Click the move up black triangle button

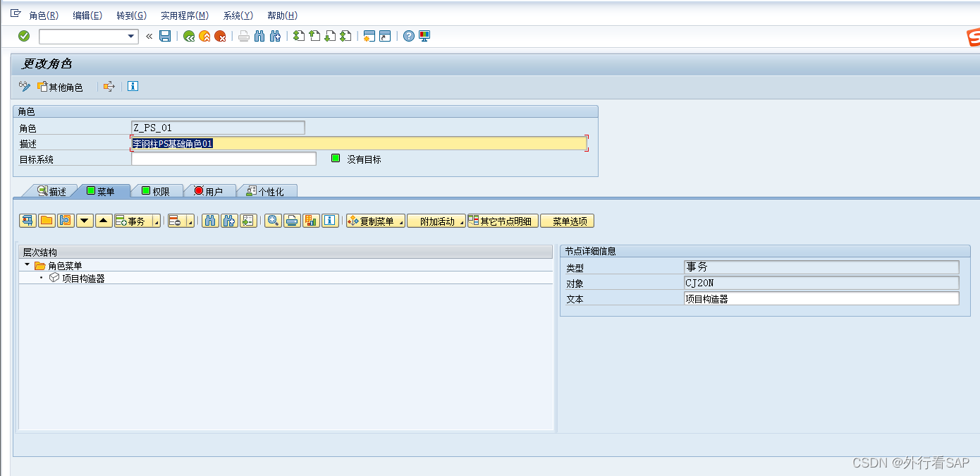[104, 221]
